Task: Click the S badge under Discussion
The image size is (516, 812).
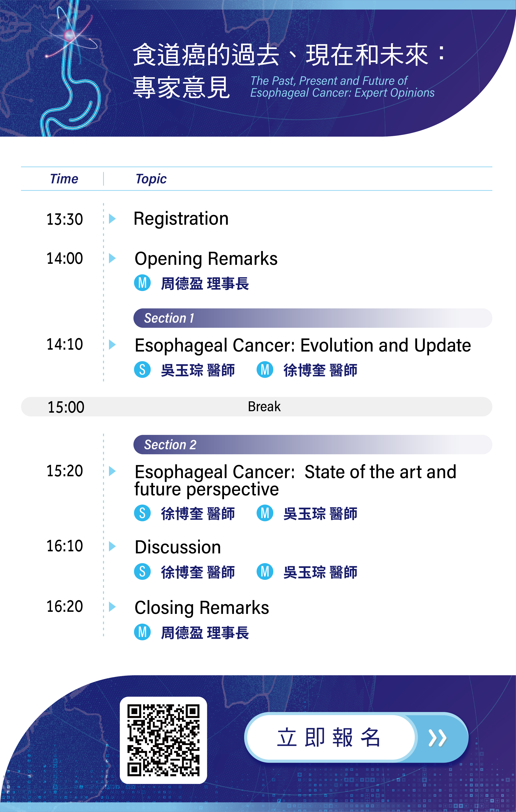Action: tap(142, 571)
